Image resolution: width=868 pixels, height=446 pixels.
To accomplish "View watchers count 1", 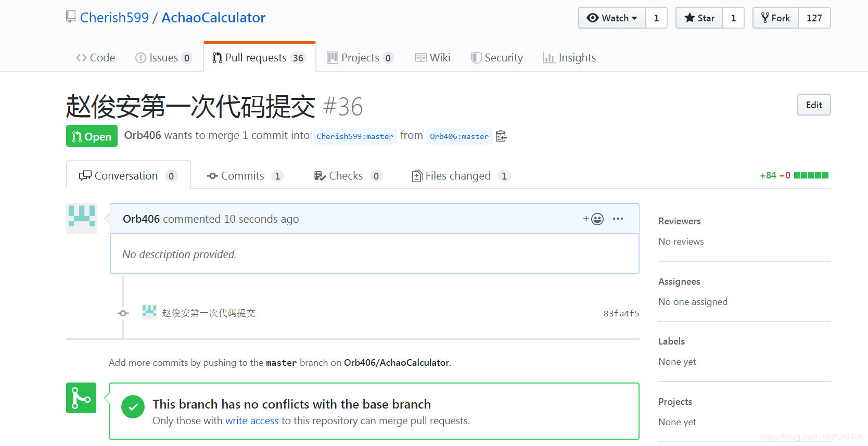I will pyautogui.click(x=657, y=18).
